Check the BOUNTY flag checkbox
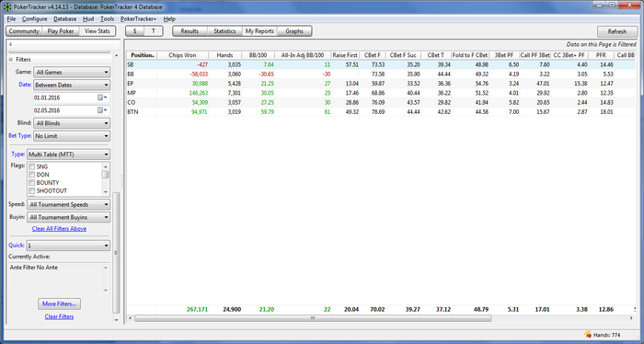Screen dimensions: 644x344 point(31,183)
